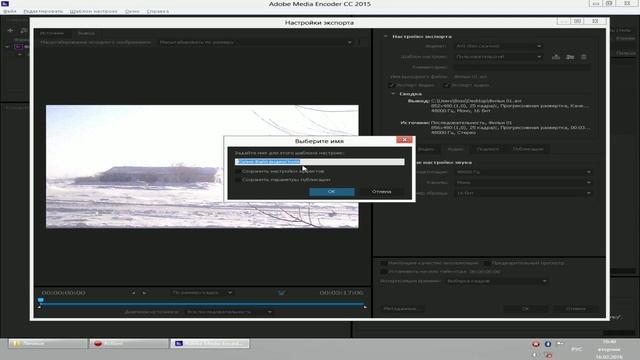The width and height of the screenshot is (640, 360).
Task: Enable maximum render quality checkbox
Action: pyautogui.click(x=384, y=263)
